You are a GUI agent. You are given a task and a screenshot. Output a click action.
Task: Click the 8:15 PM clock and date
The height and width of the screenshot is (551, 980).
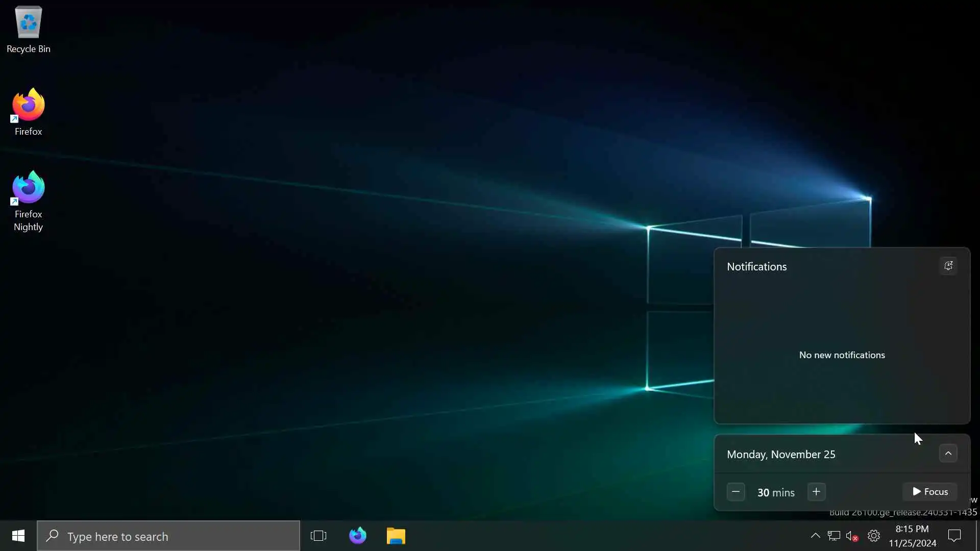click(x=912, y=536)
